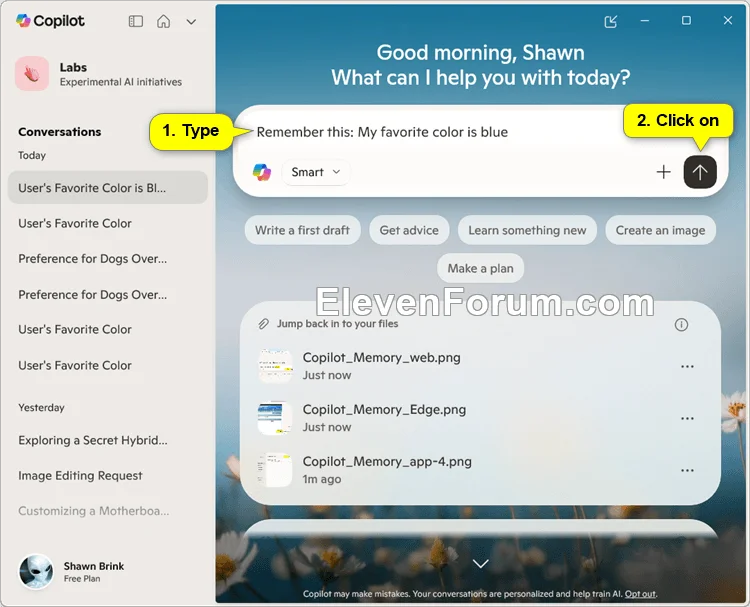Image resolution: width=750 pixels, height=607 pixels.
Task: Maximize the Copilot window
Action: 686,21
